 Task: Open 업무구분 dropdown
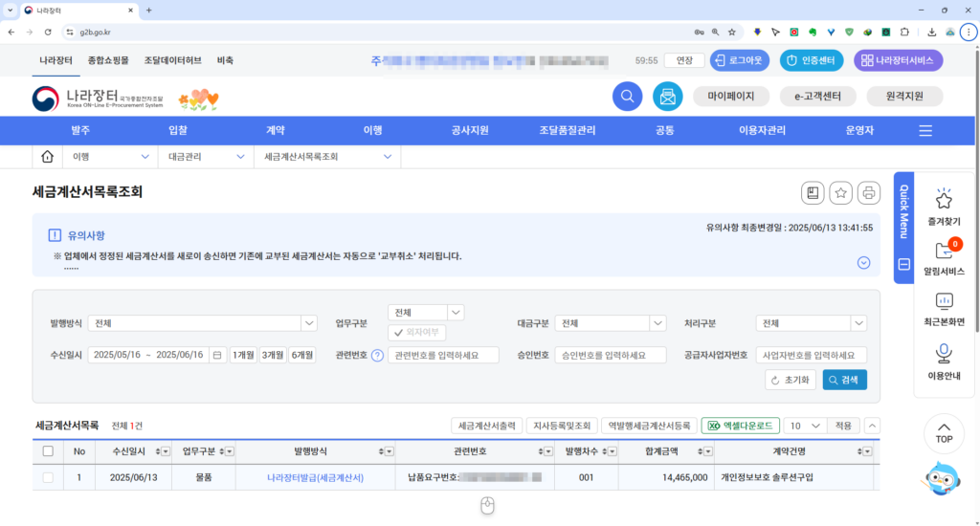pos(426,313)
